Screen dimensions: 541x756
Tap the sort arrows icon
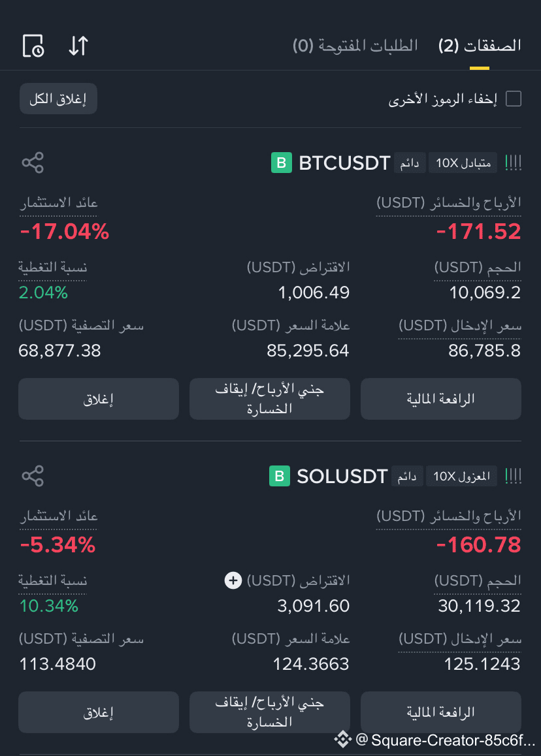pyautogui.click(x=78, y=46)
